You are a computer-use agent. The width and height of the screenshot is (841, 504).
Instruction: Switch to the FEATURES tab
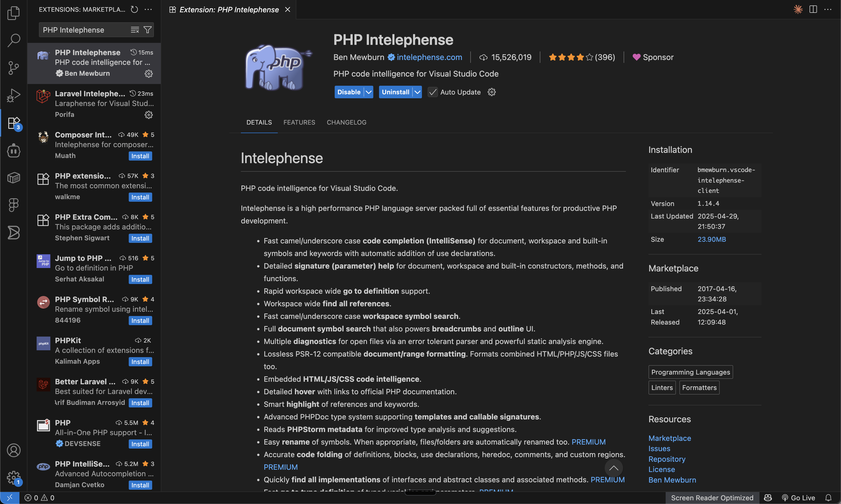299,122
